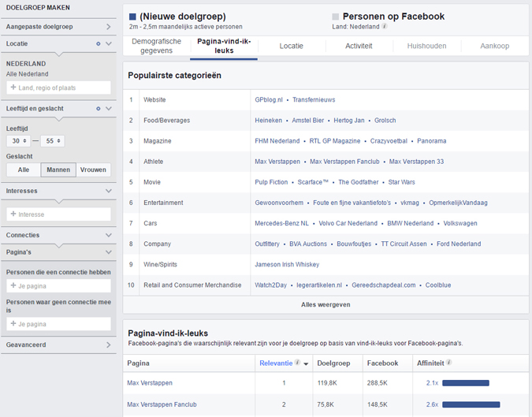This screenshot has height=417, width=532.
Task: Click the blue circle icon in Leeftijd en geslacht header
Action: [x=98, y=109]
